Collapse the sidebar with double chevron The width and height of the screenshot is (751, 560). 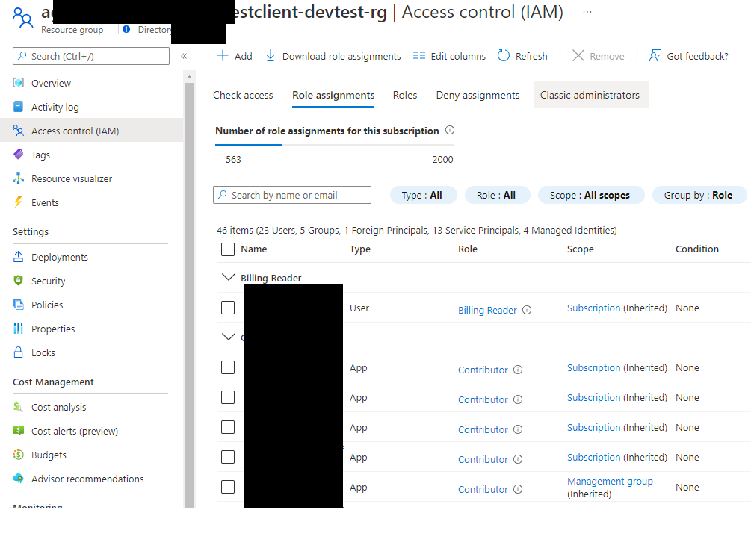click(x=183, y=56)
